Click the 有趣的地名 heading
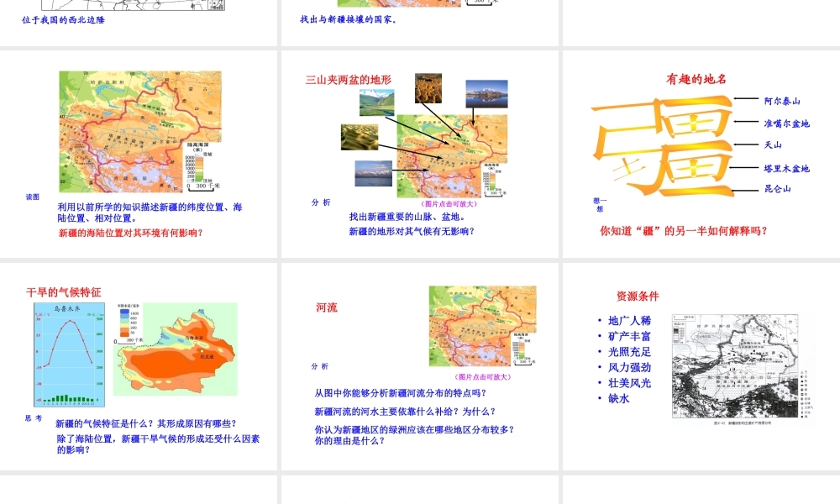The image size is (840, 504). point(696,79)
